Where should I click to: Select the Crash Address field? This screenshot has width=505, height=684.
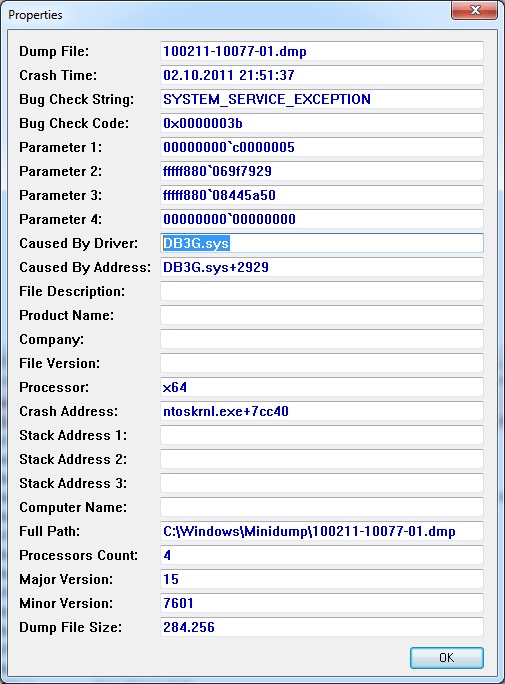(x=322, y=411)
